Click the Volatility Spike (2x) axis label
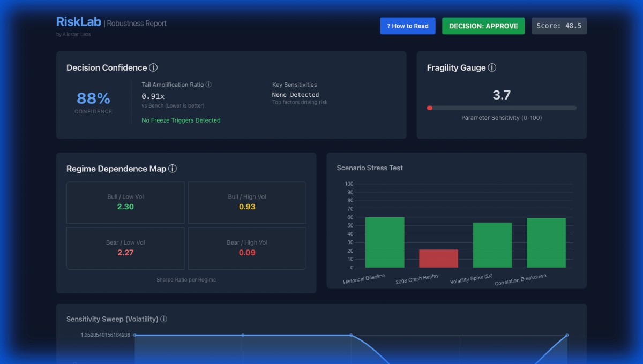This screenshot has height=364, width=643. [x=472, y=279]
